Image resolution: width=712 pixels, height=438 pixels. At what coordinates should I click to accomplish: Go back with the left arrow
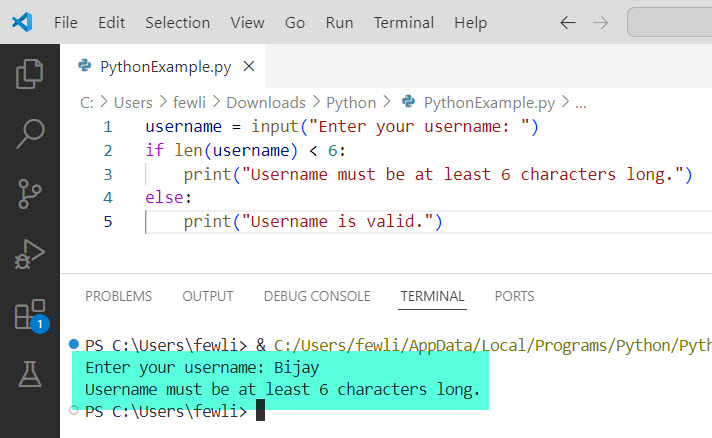[x=568, y=22]
